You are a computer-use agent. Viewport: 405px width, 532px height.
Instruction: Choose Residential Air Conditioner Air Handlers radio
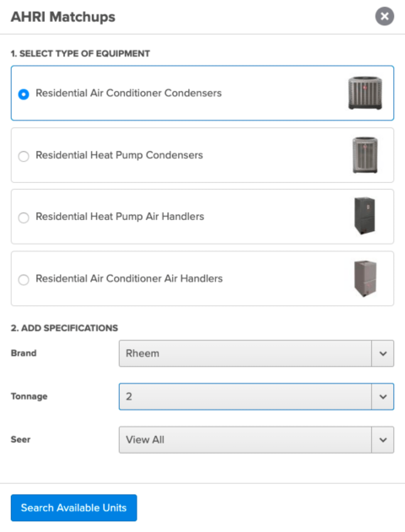24,280
